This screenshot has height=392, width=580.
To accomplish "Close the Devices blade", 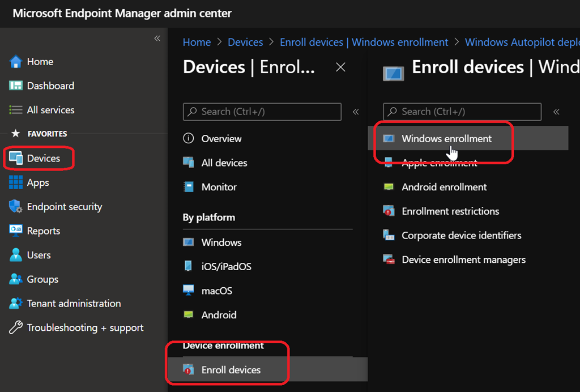I will 340,67.
